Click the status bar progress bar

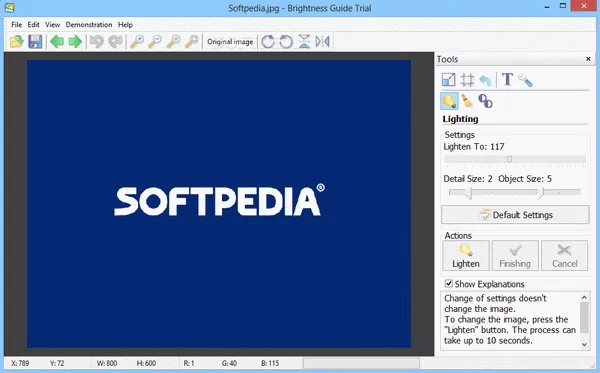point(361,363)
